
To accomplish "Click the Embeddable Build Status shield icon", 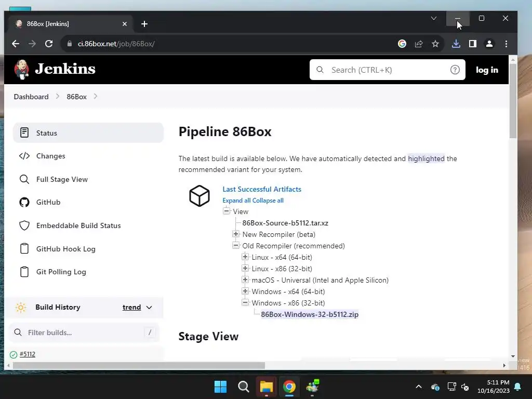I will pyautogui.click(x=24, y=225).
